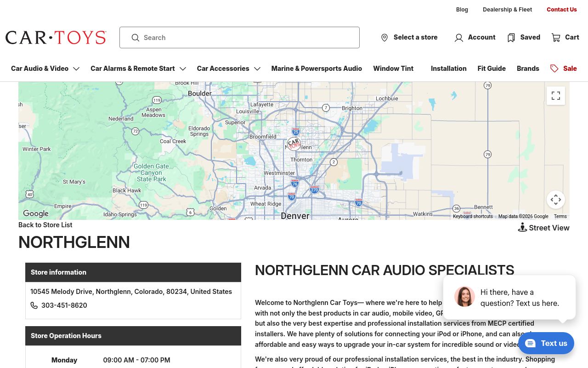Click the Account person icon
The width and height of the screenshot is (588, 368).
tap(458, 38)
